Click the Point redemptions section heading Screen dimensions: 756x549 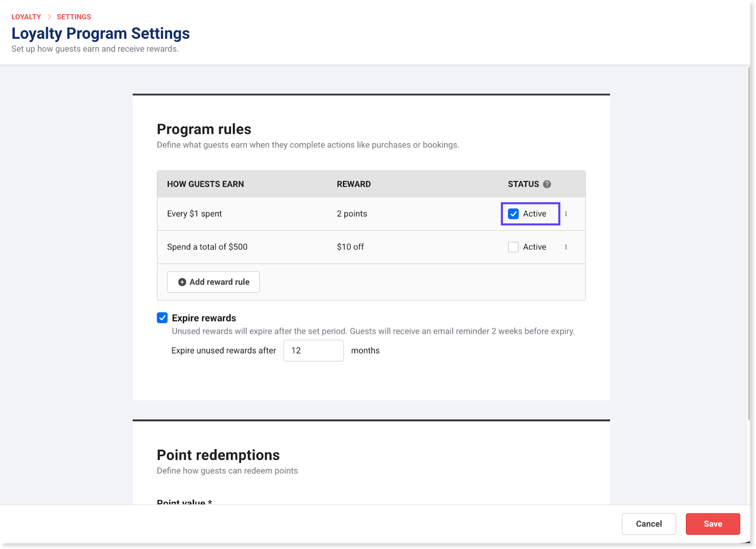[x=218, y=455]
